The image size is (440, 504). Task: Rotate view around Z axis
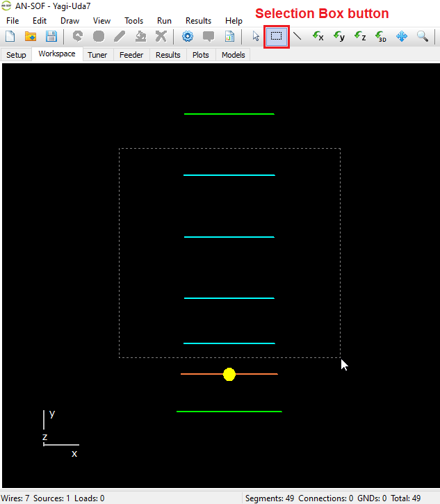(360, 36)
